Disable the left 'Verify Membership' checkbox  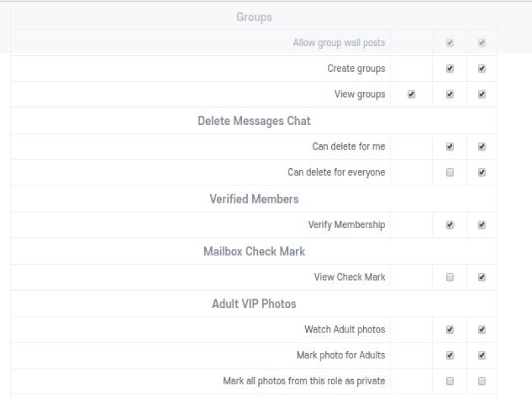(450, 225)
